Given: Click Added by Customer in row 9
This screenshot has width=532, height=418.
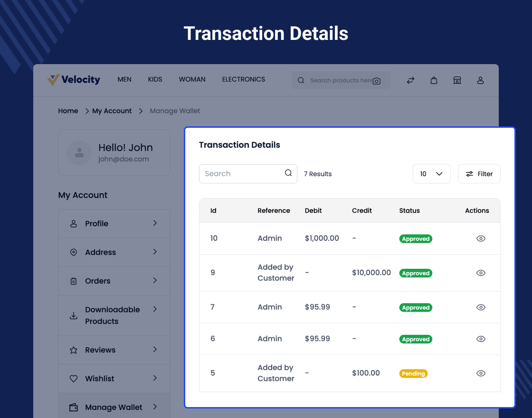Looking at the screenshot, I should click(276, 273).
